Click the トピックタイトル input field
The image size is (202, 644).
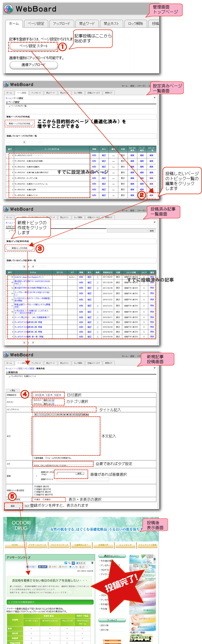click(63, 409)
